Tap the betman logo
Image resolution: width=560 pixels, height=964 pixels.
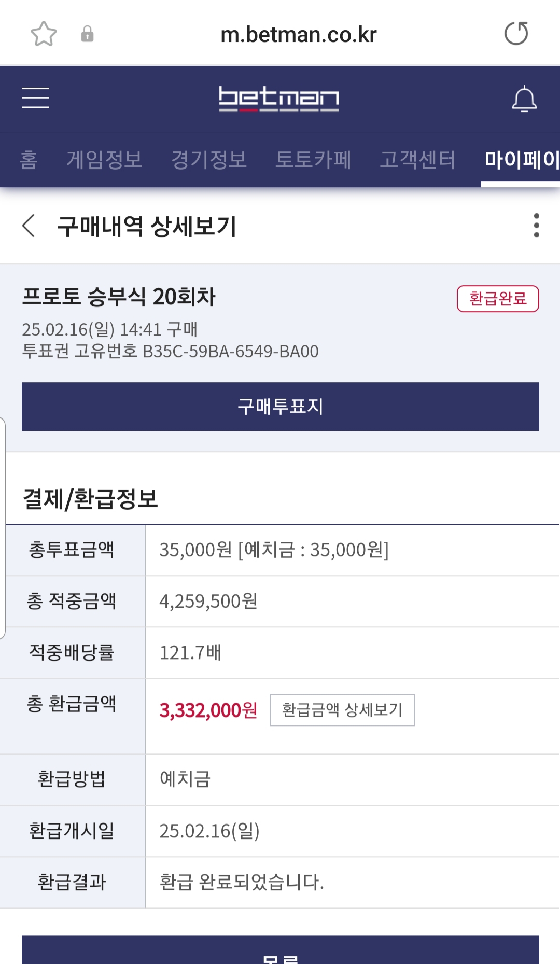click(279, 99)
